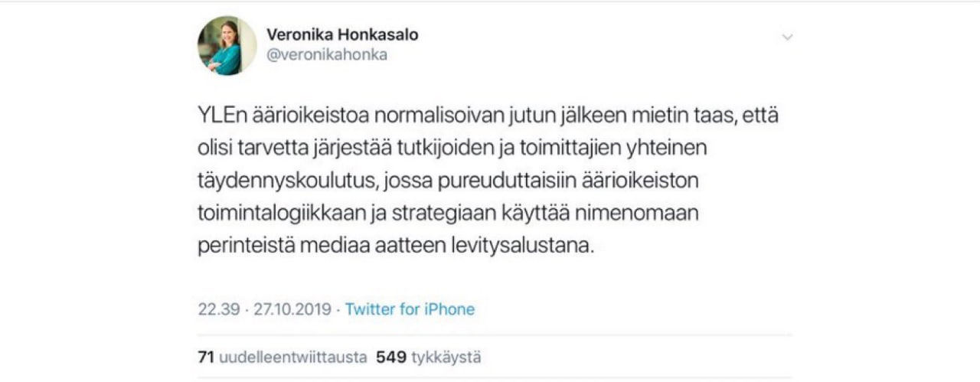Open Veronika Honkasalo's profile photo
980x382 pixels.
227,45
